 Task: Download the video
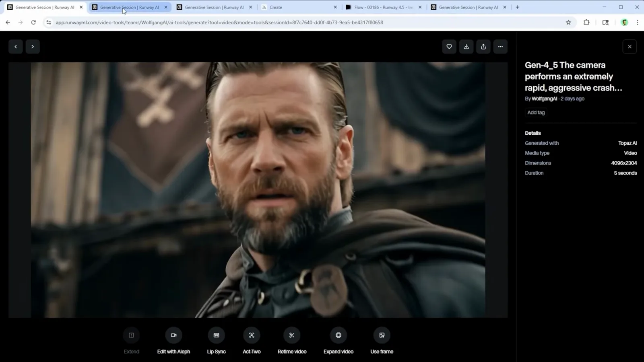tap(466, 47)
